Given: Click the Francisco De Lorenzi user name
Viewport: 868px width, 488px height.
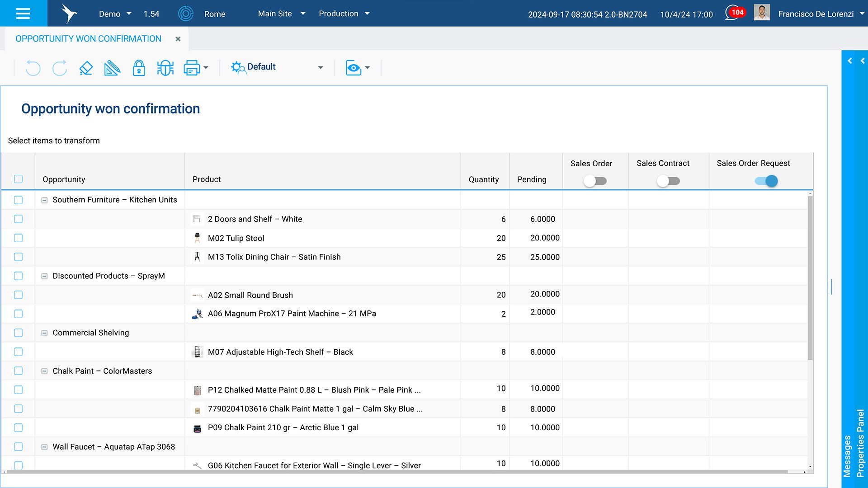Looking at the screenshot, I should coord(816,14).
